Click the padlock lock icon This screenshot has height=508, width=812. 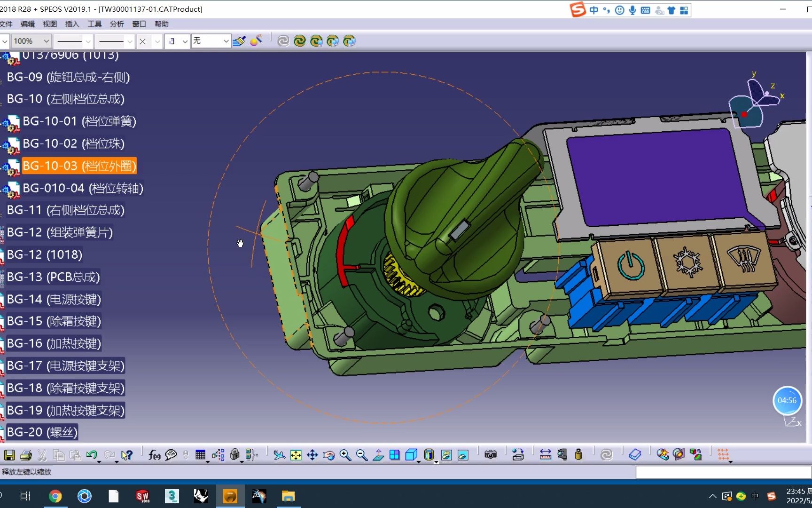tap(235, 454)
